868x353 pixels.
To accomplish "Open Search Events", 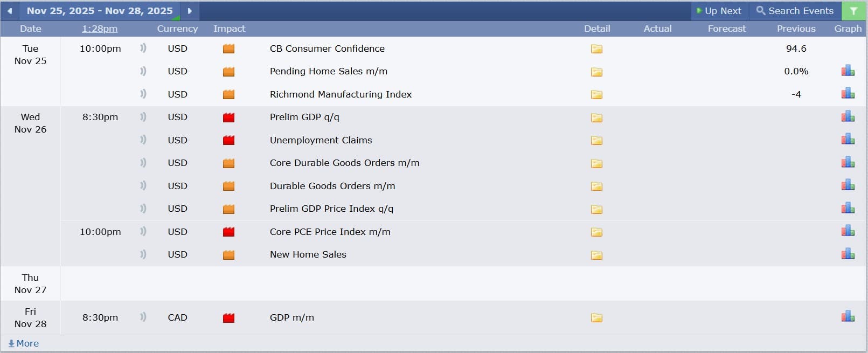I will pyautogui.click(x=795, y=11).
